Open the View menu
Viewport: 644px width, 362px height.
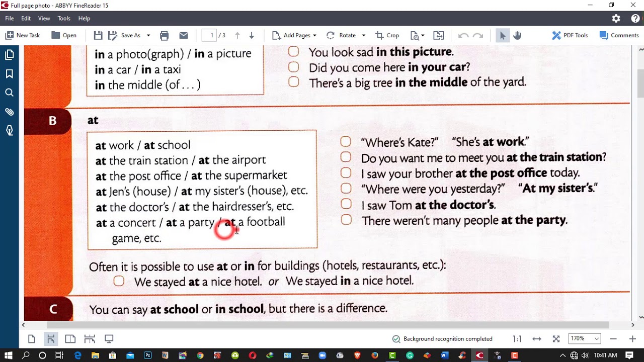[x=44, y=18]
